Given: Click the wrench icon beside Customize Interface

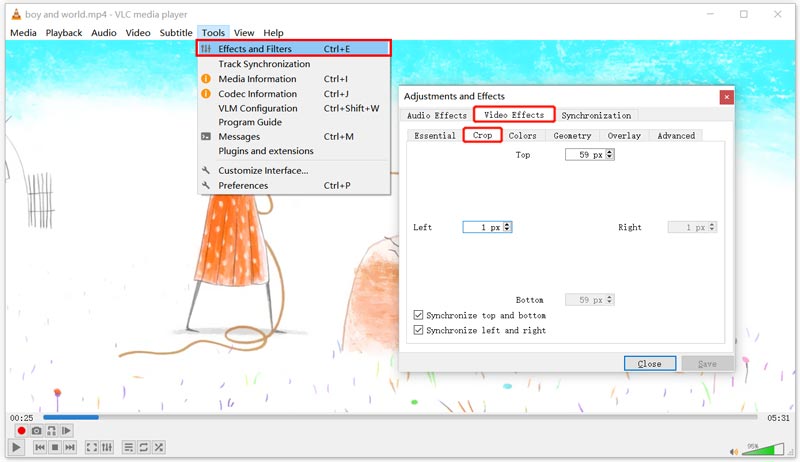Looking at the screenshot, I should point(206,170).
